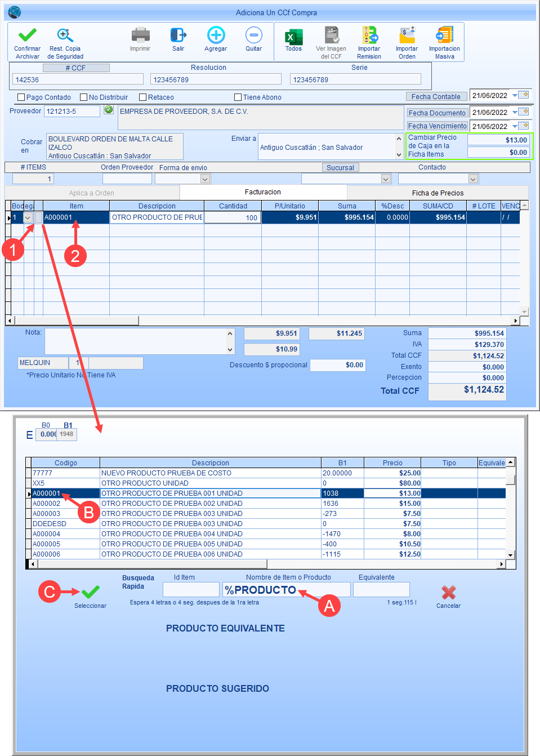Screen dimensions: 540x756
Task: Open the Contacto dropdown
Action: (x=473, y=179)
